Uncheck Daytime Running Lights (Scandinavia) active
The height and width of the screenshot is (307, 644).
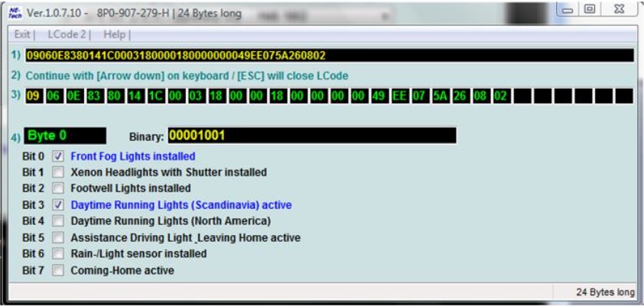pos(58,204)
